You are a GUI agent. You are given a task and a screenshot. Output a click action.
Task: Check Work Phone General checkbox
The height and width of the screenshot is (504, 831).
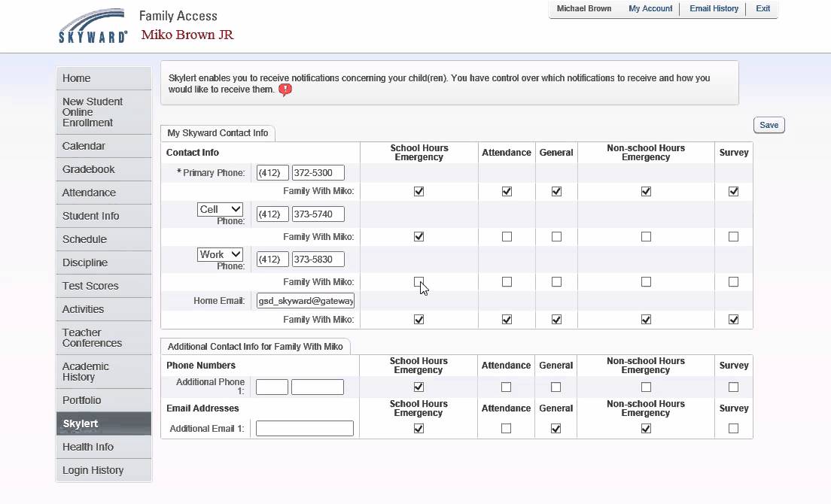click(x=556, y=281)
